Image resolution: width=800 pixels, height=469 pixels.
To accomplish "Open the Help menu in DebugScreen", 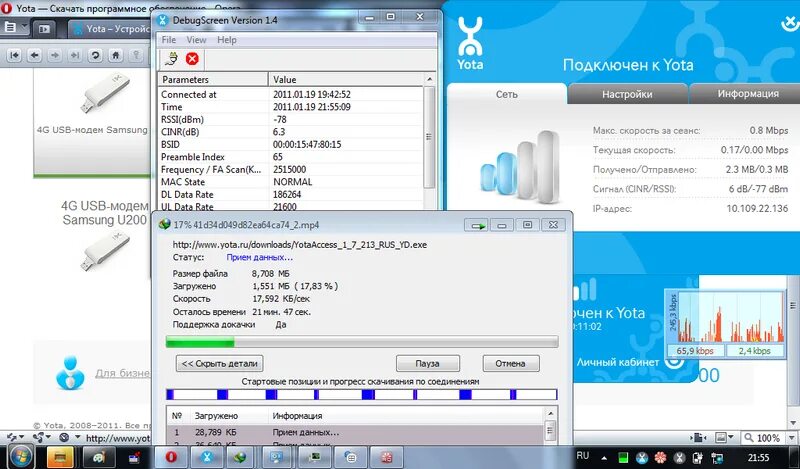I will point(227,40).
